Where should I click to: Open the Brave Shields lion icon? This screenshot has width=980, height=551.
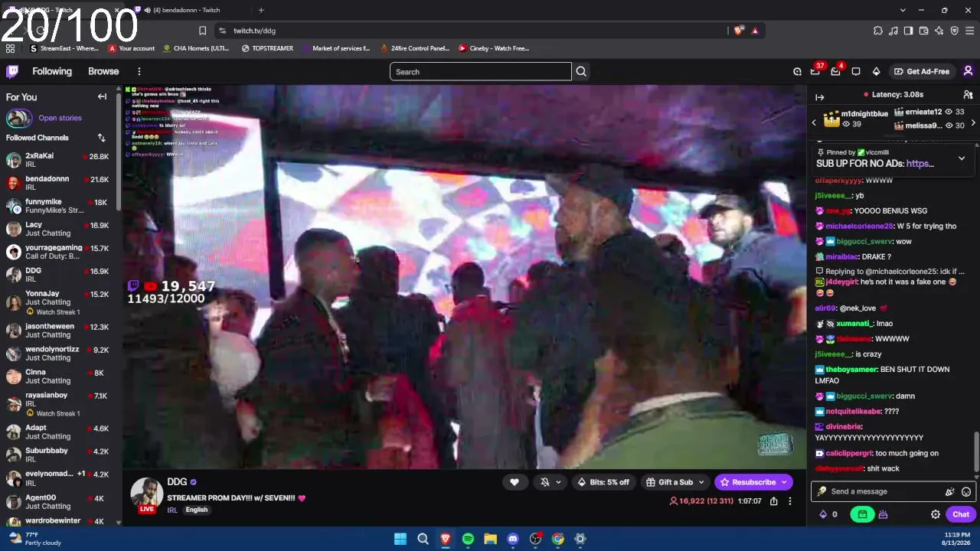738,31
